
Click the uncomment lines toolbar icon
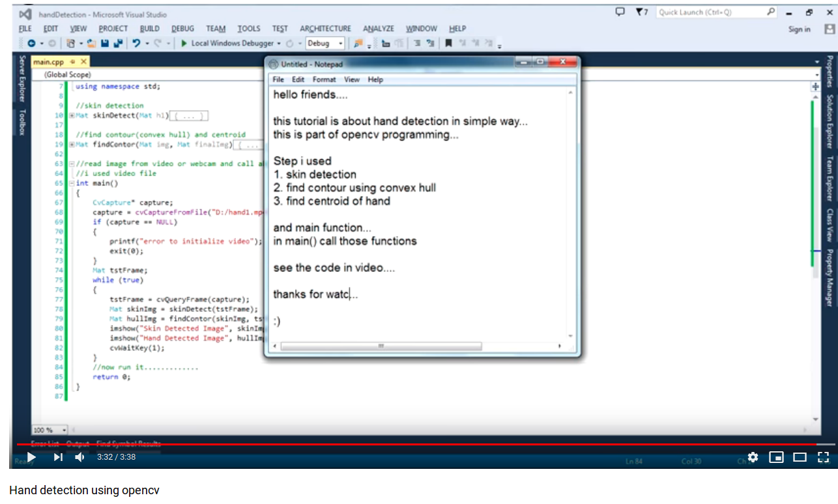point(430,44)
